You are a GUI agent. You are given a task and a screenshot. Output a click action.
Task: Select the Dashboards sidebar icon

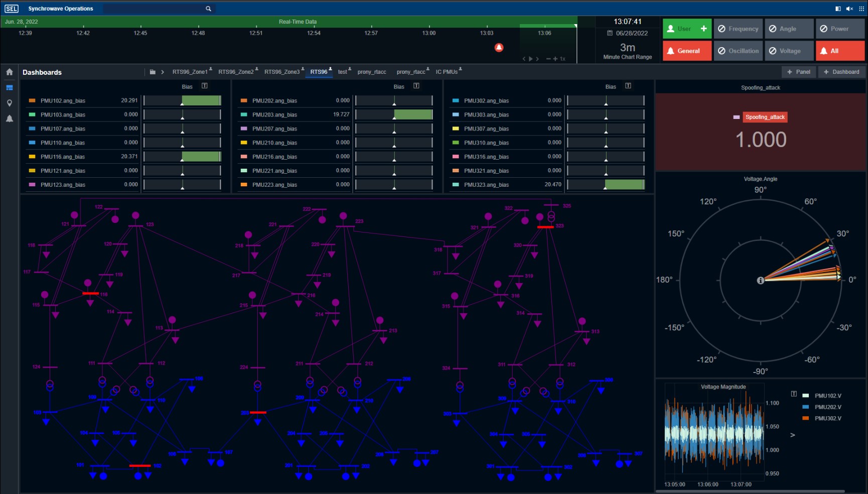[x=10, y=87]
